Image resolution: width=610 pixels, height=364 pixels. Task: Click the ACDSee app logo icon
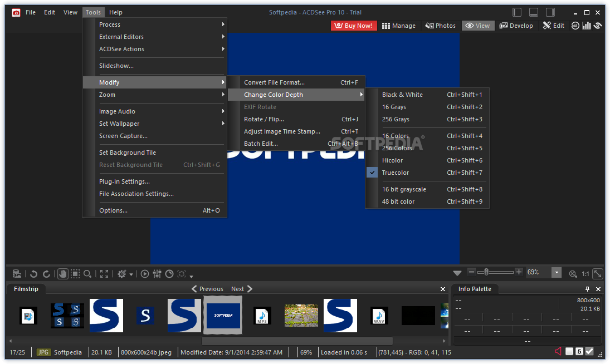[16, 13]
